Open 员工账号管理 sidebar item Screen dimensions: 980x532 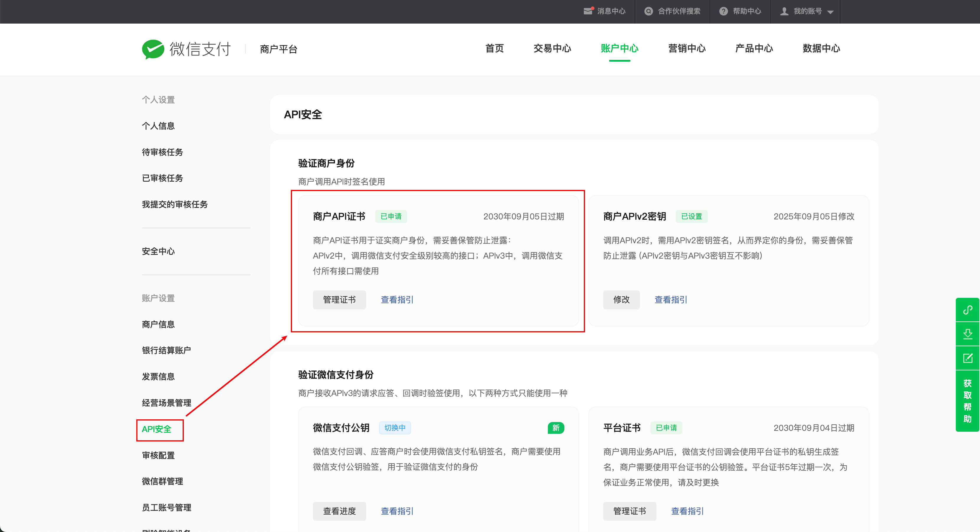pos(166,507)
